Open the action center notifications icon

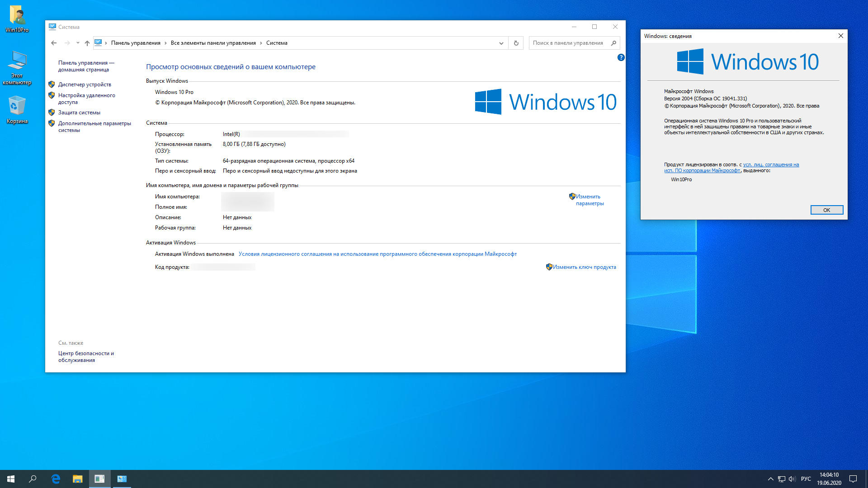point(853,479)
